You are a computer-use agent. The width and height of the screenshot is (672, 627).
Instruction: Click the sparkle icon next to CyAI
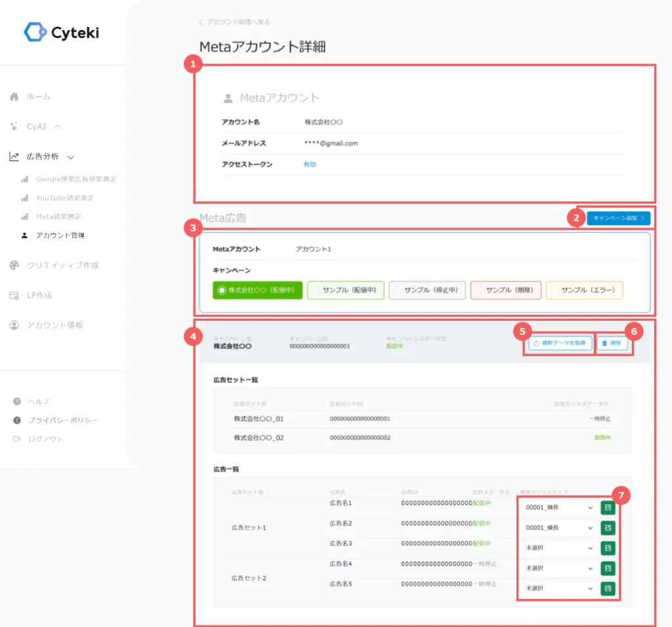tap(14, 127)
